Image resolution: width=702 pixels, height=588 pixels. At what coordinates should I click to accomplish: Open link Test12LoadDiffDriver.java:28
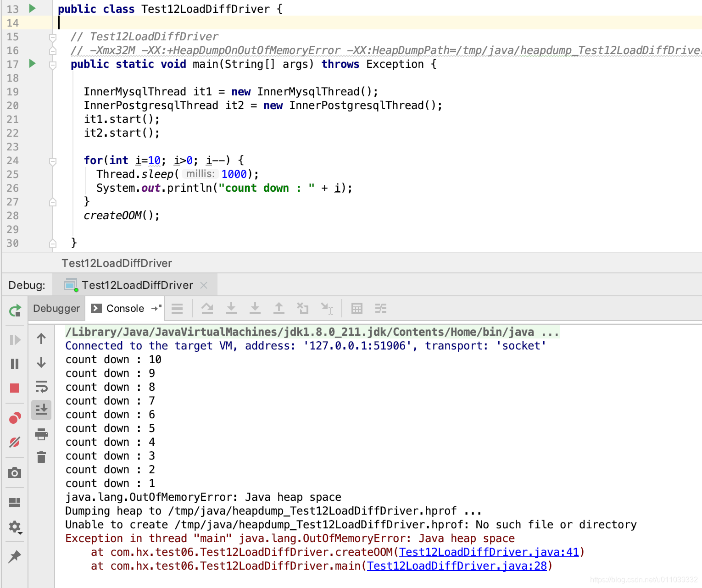(x=457, y=566)
